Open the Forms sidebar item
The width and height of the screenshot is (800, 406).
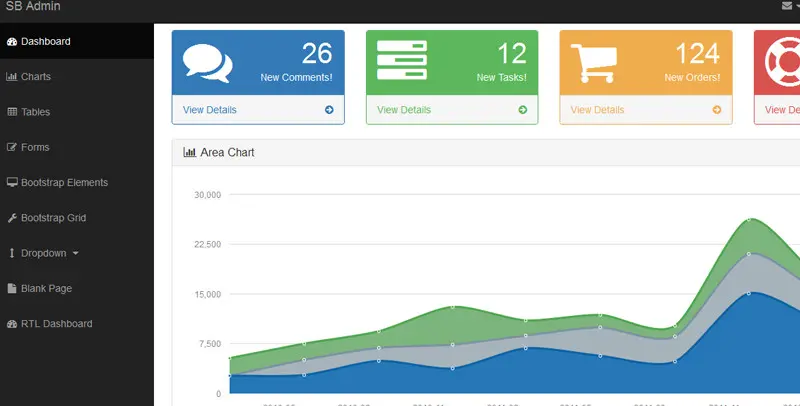[x=77, y=147]
